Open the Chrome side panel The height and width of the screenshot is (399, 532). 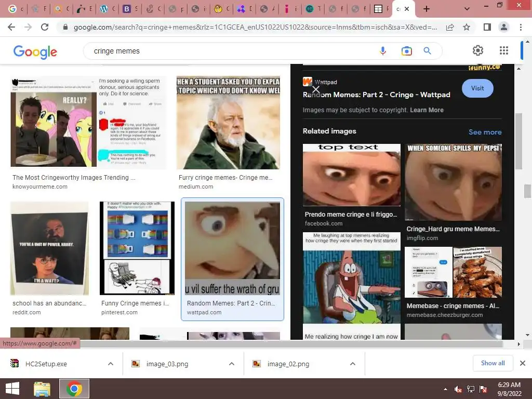[487, 27]
